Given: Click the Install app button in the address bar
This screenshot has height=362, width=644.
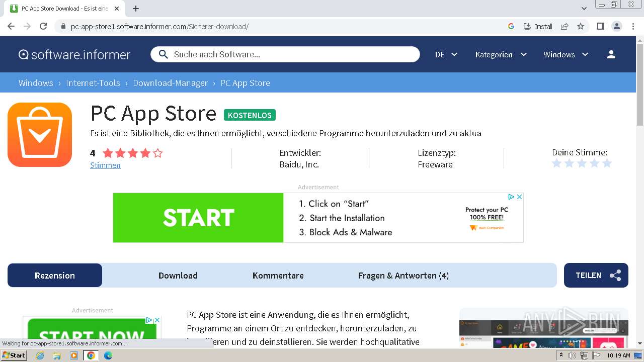Looking at the screenshot, I should (x=538, y=26).
